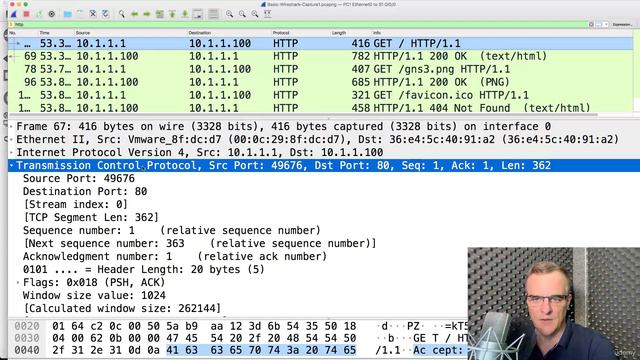Go to a specified packet

coord(160,14)
